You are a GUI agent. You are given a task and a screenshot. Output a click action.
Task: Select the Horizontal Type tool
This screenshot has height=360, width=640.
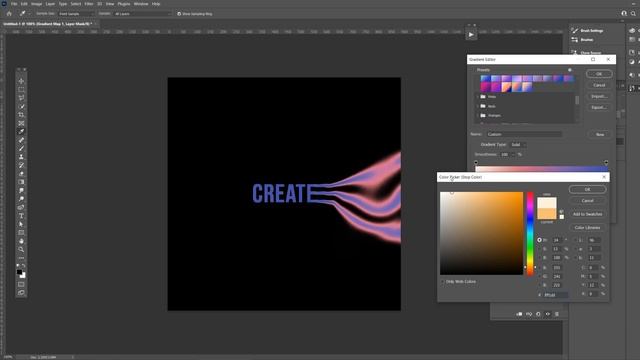(21, 216)
